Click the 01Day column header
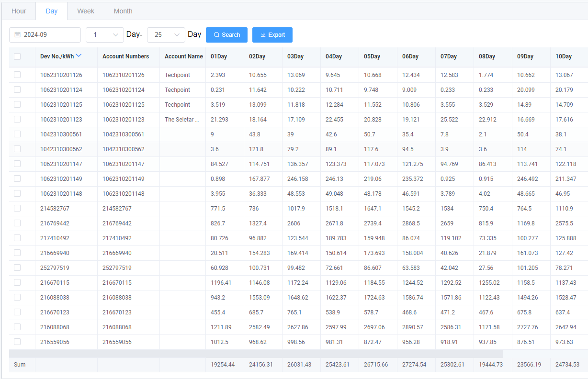Image resolution: width=588 pixels, height=379 pixels. click(x=219, y=56)
